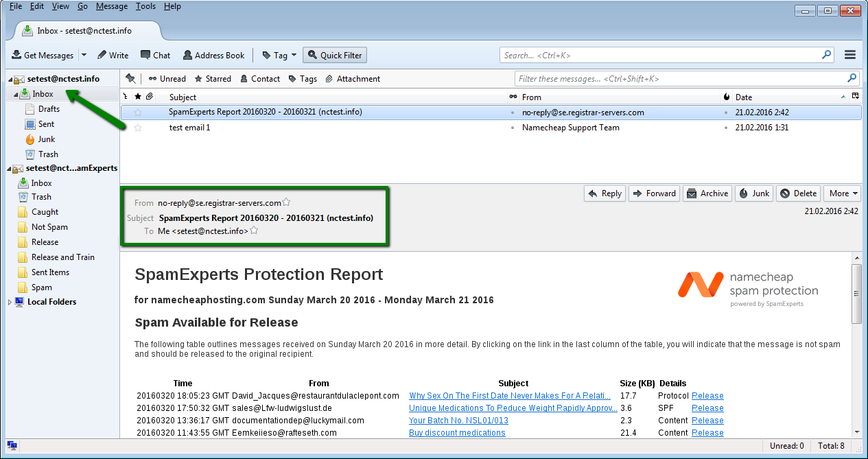This screenshot has width=868, height=459.
Task: Open the Caught folder
Action: click(x=45, y=212)
